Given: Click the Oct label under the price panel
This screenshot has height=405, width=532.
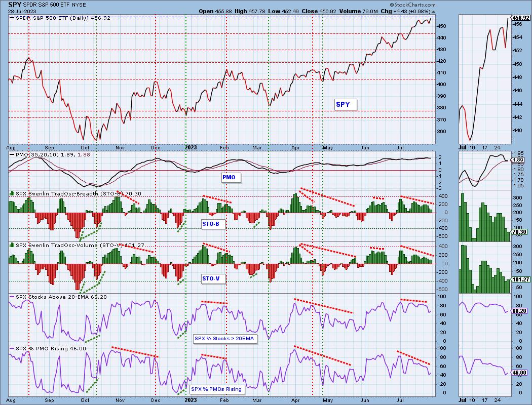Looking at the screenshot, I should pyautogui.click(x=85, y=148).
